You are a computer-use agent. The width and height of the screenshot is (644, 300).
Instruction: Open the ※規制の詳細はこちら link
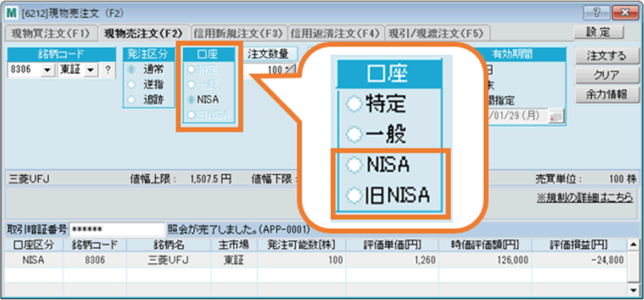tap(585, 198)
